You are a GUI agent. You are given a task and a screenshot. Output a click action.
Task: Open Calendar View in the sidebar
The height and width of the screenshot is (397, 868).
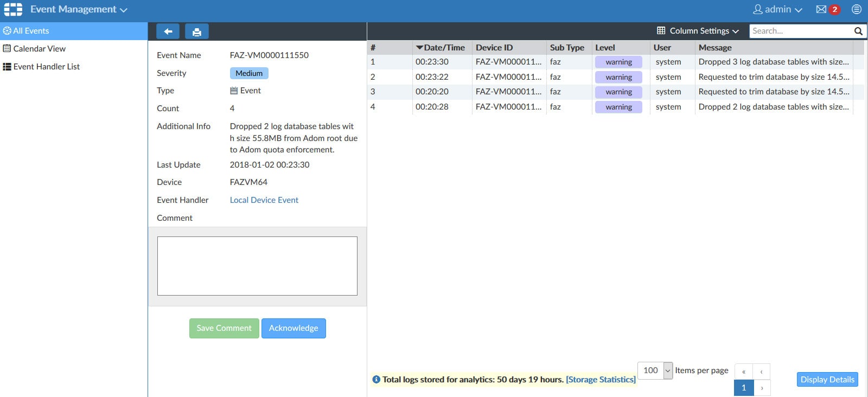click(x=39, y=49)
